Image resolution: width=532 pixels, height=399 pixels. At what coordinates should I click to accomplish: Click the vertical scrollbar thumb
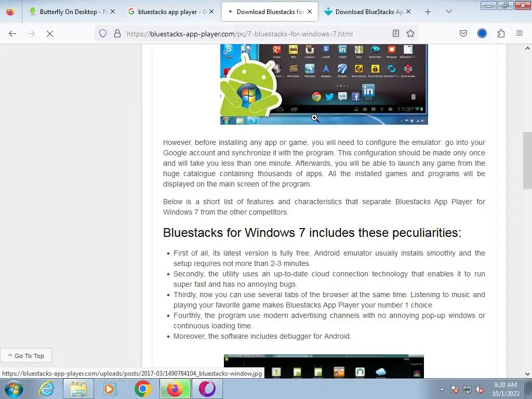click(x=528, y=160)
